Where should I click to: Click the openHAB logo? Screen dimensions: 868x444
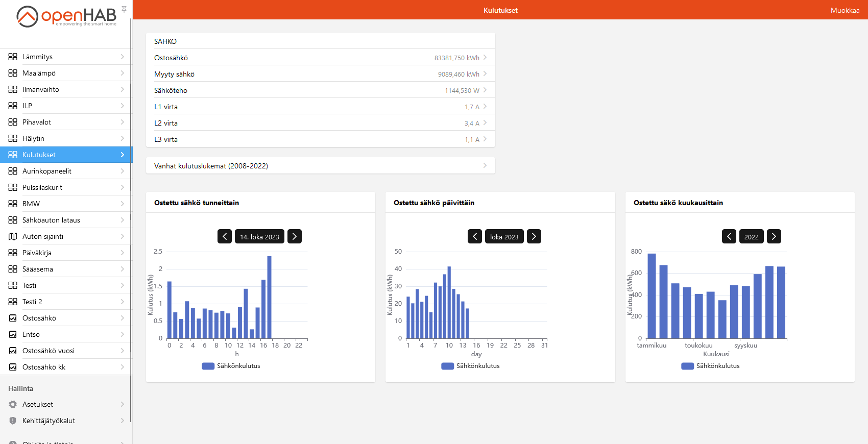[x=66, y=16]
